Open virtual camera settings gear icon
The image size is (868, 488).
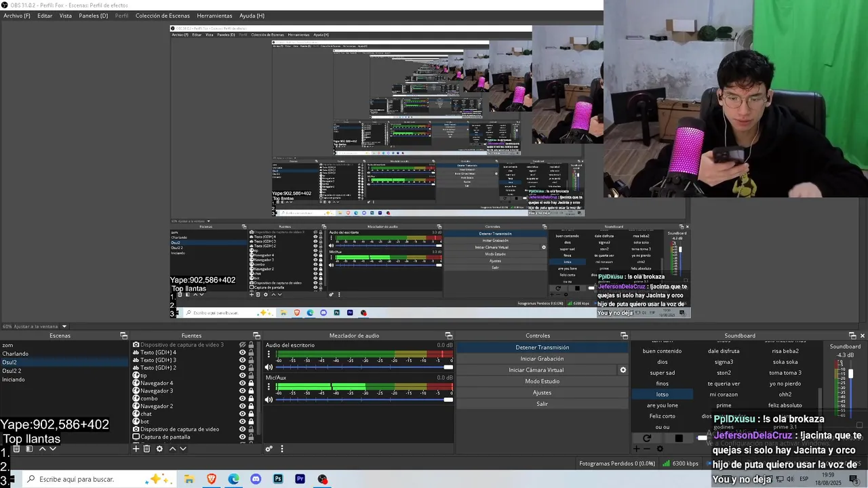click(623, 370)
